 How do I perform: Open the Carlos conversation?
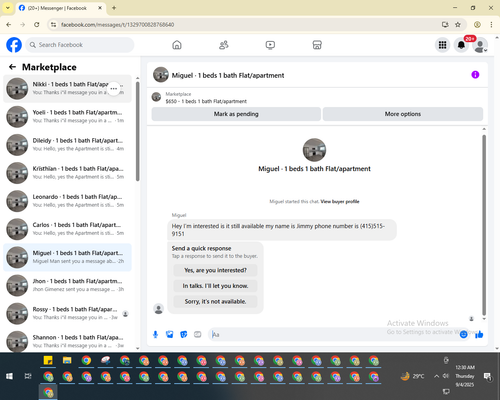[67, 229]
